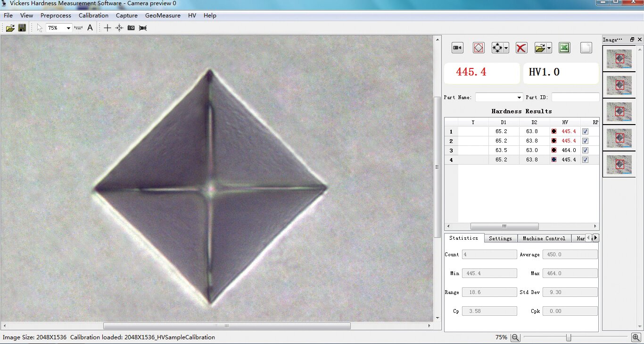Image resolution: width=644 pixels, height=344 pixels.
Task: Click the Average field showing 450.0
Action: pyautogui.click(x=570, y=254)
